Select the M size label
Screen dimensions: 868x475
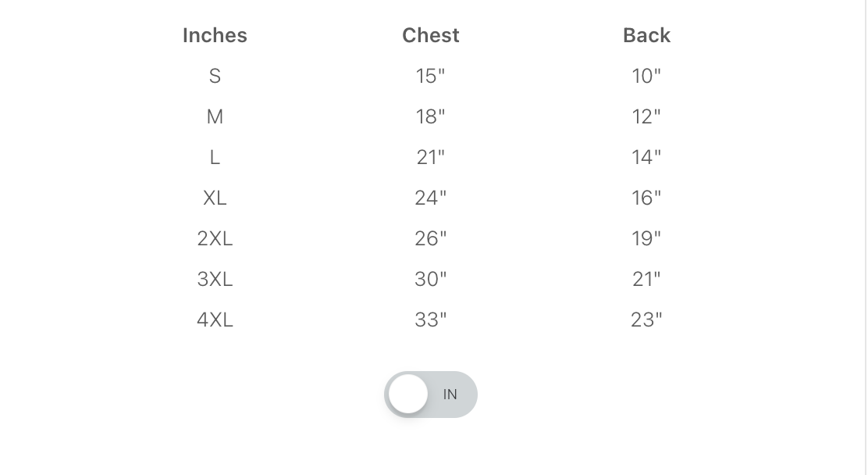215,116
